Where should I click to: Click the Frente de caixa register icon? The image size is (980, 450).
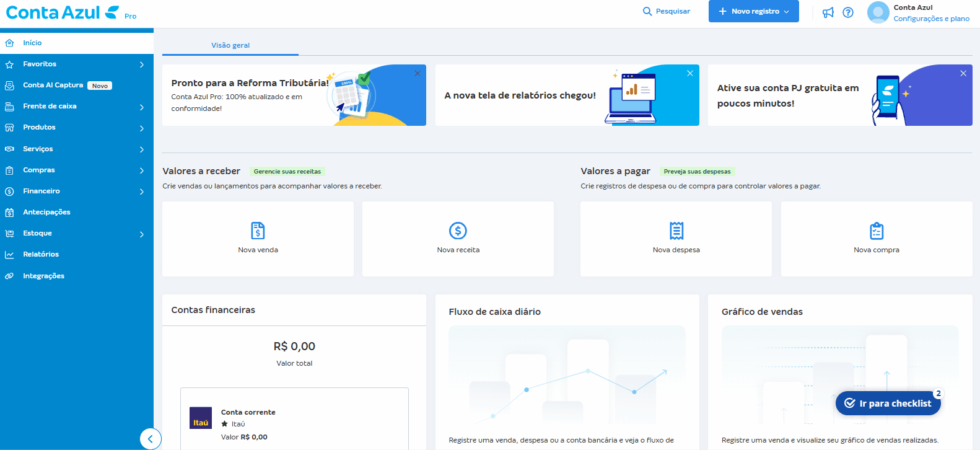[9, 107]
